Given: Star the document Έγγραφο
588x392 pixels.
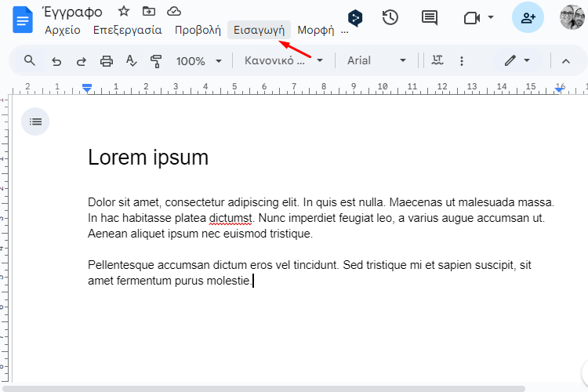Looking at the screenshot, I should click(x=123, y=12).
